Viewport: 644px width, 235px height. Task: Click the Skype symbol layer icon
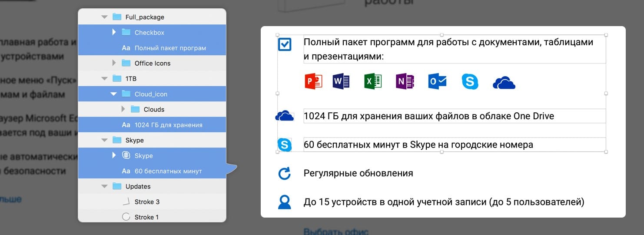pyautogui.click(x=126, y=155)
